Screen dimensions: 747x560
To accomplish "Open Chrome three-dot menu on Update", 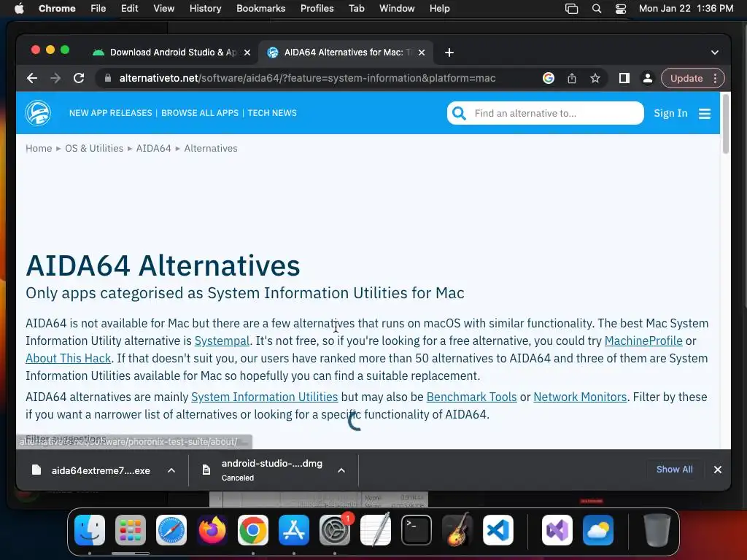I will pos(715,78).
